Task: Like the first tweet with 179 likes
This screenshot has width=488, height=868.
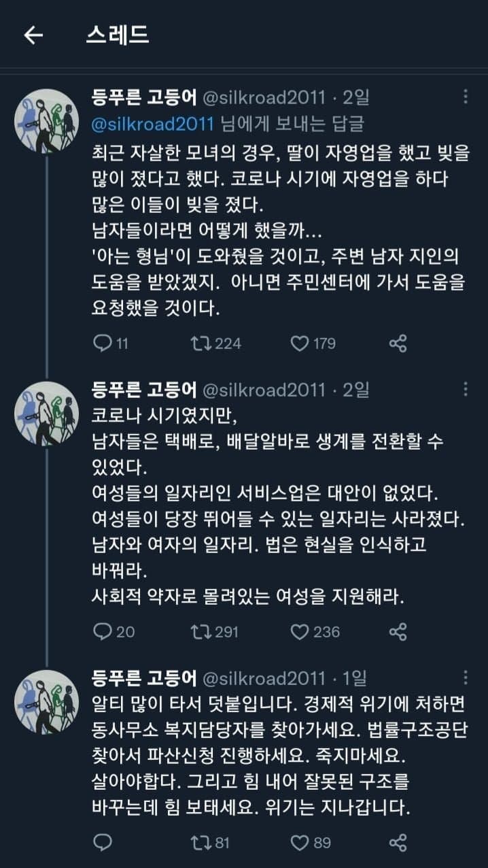Action: tap(300, 344)
